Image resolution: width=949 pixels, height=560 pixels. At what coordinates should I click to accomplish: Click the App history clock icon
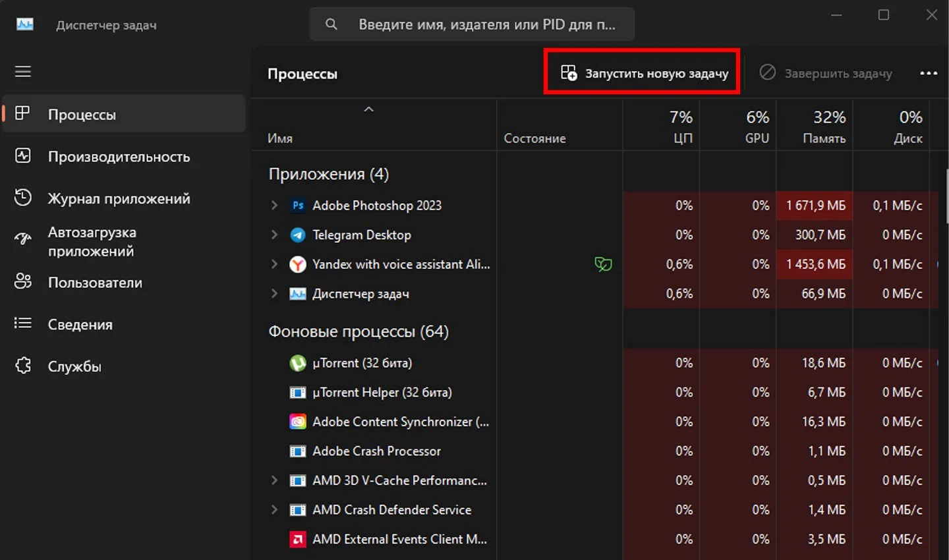(x=23, y=198)
